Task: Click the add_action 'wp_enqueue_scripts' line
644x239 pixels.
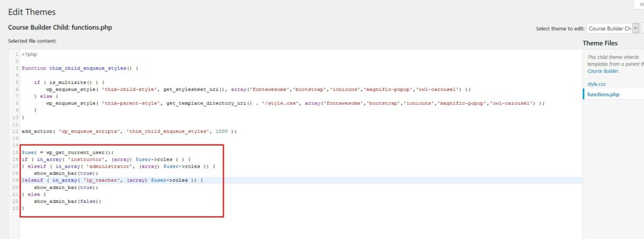Action: click(129, 131)
